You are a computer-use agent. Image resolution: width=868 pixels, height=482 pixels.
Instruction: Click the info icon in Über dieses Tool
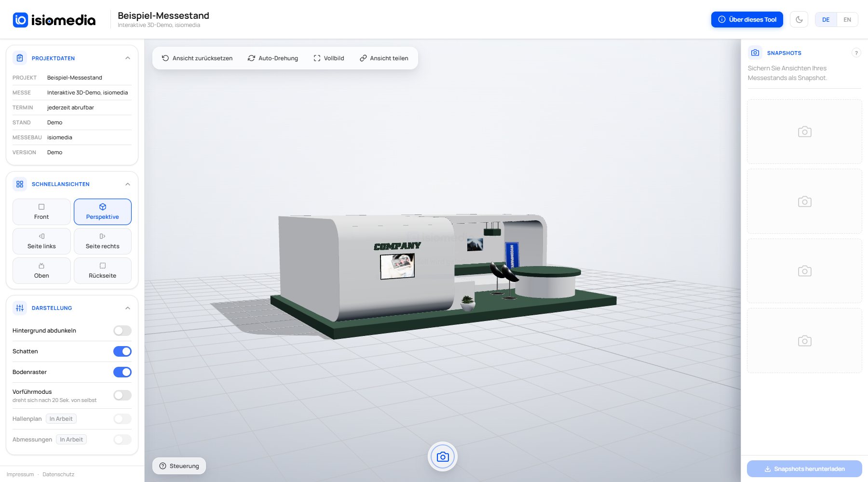tap(722, 20)
